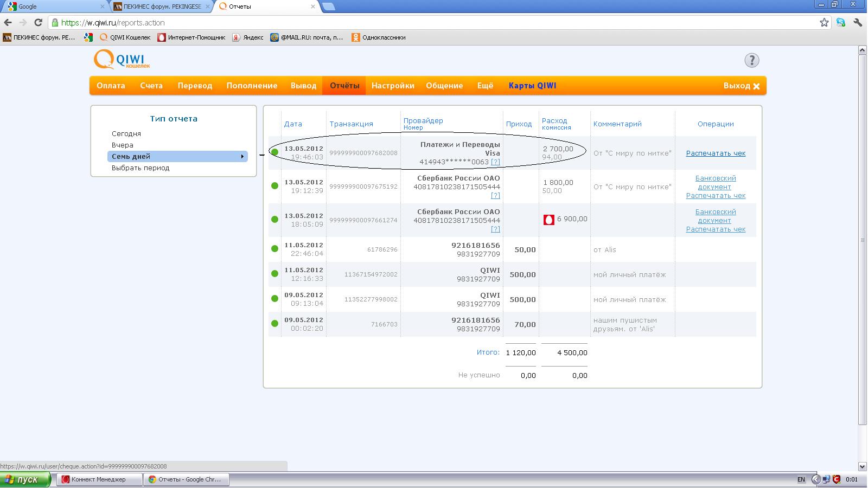Open the Общение menu
The image size is (868, 488).
click(x=444, y=86)
